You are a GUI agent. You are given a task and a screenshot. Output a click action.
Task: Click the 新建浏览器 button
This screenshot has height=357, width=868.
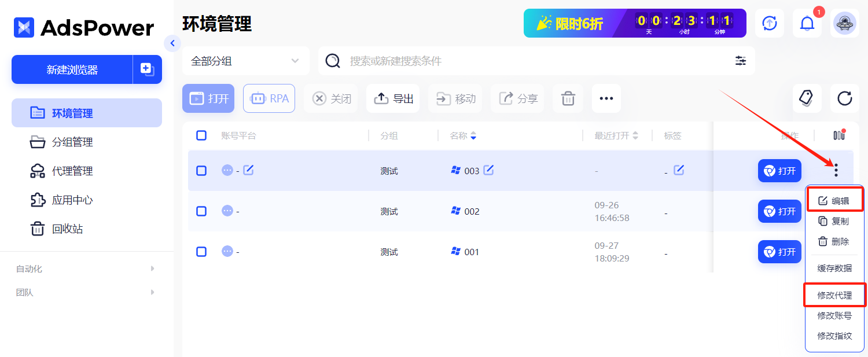click(72, 69)
